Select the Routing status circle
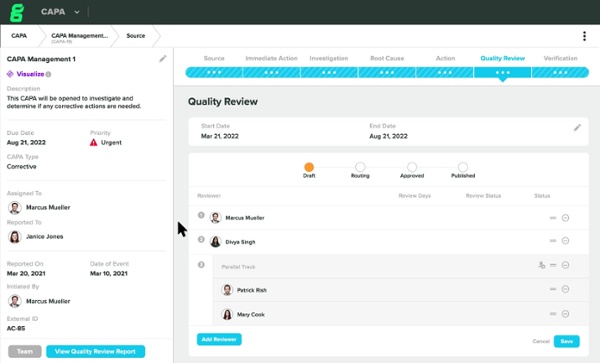The width and height of the screenshot is (600, 363). click(360, 167)
